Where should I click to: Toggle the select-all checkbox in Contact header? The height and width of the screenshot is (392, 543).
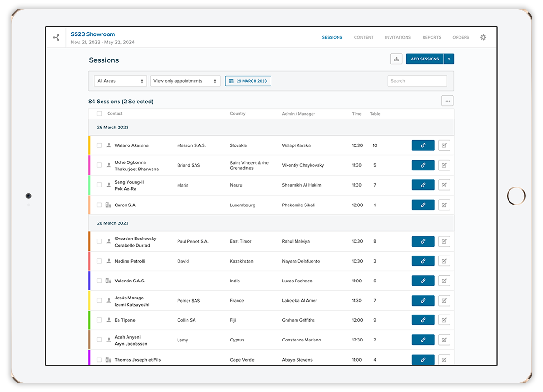pos(99,113)
